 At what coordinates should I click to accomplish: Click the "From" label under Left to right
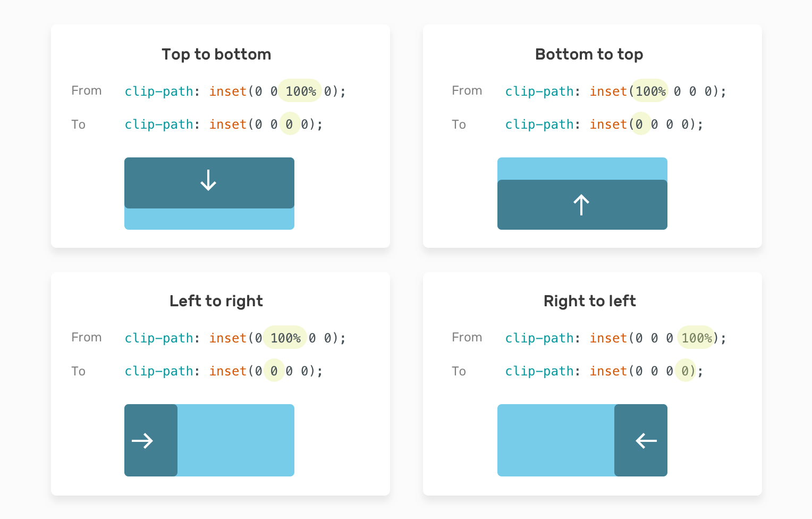[87, 338]
